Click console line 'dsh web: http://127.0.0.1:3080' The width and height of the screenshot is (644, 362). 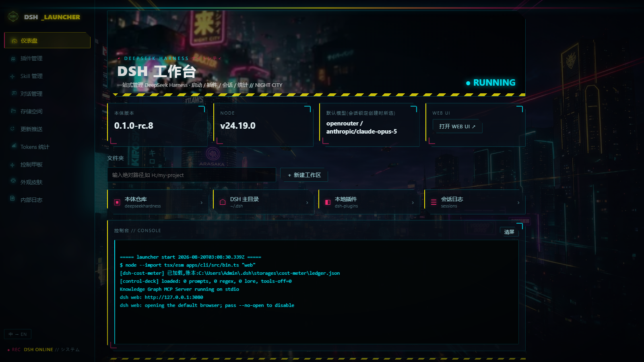click(x=161, y=297)
